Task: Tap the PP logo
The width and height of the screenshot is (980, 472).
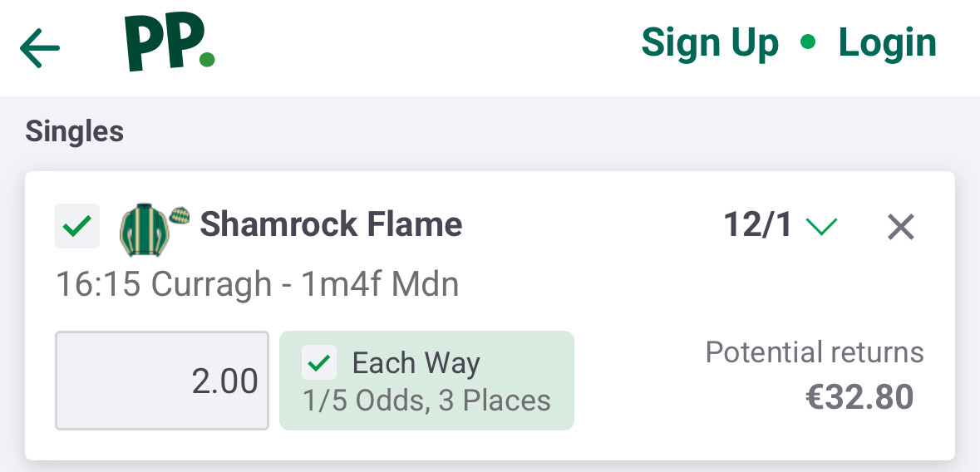Action: click(170, 43)
